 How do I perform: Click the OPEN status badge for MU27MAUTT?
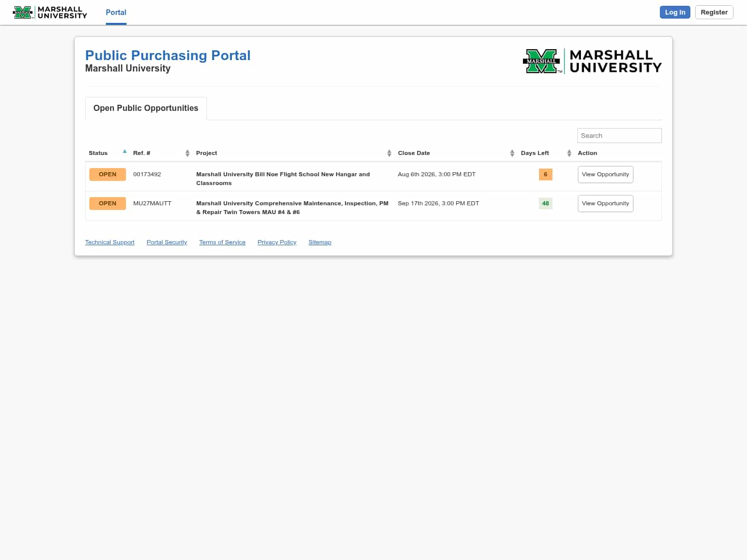point(107,204)
